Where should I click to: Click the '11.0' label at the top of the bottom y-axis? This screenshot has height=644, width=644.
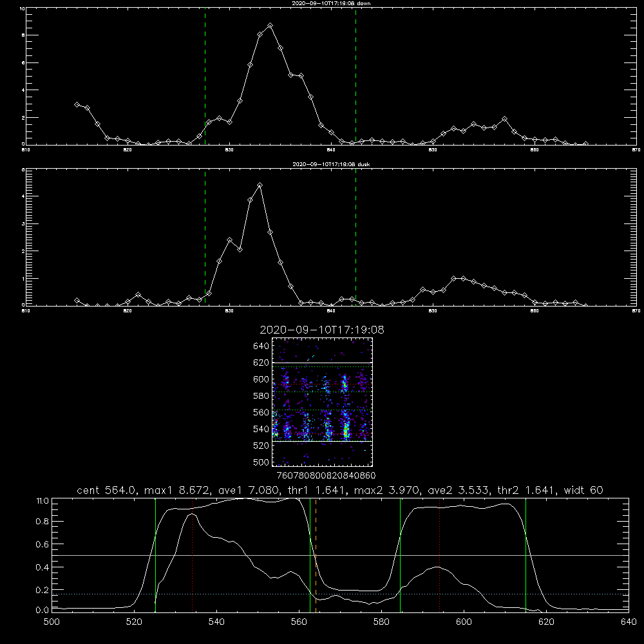click(43, 500)
